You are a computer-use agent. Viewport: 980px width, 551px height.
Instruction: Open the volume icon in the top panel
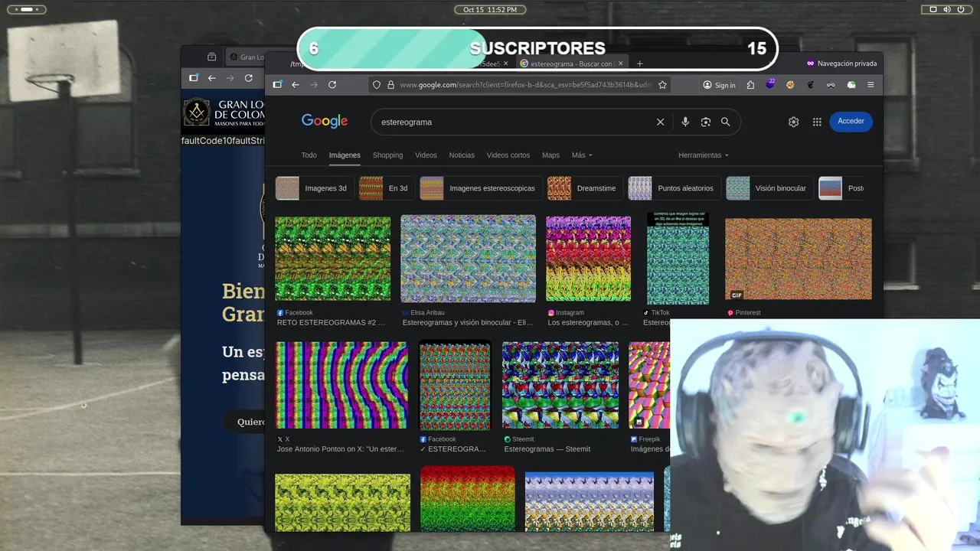point(946,9)
